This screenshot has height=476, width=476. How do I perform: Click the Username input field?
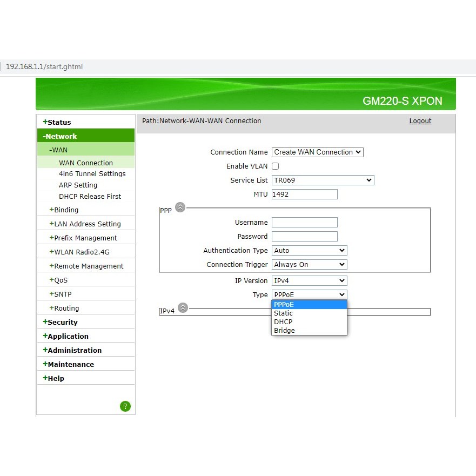click(x=304, y=223)
